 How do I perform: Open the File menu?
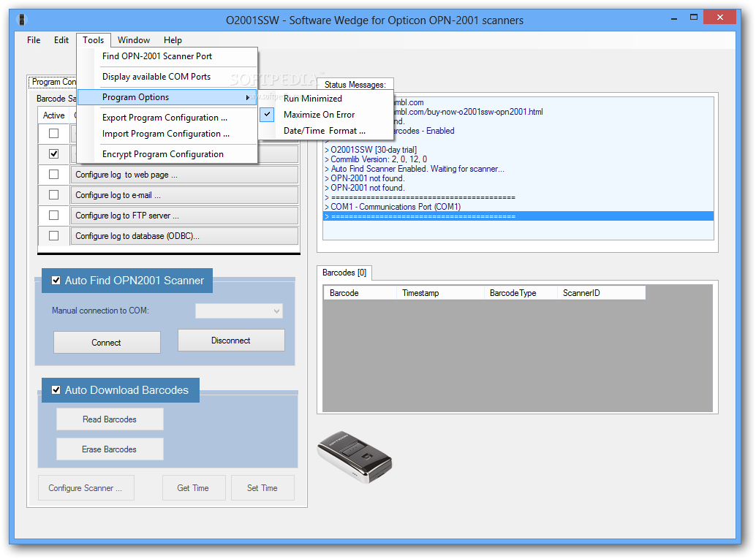click(34, 40)
